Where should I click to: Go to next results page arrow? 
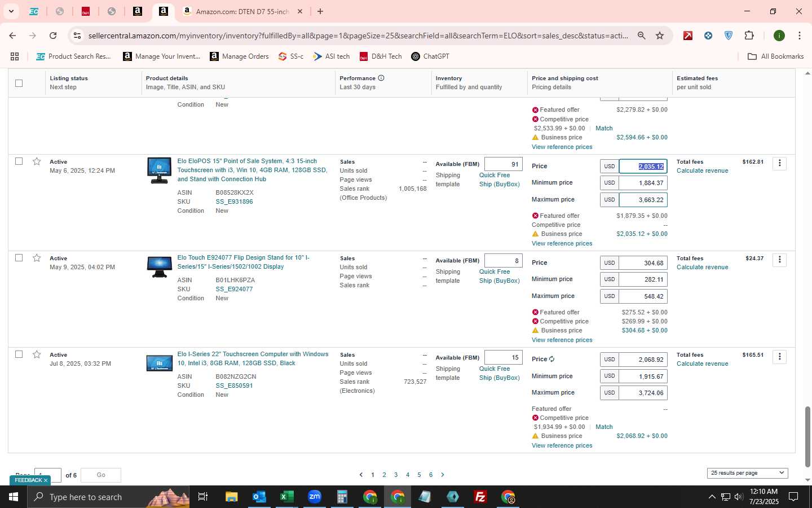443,475
